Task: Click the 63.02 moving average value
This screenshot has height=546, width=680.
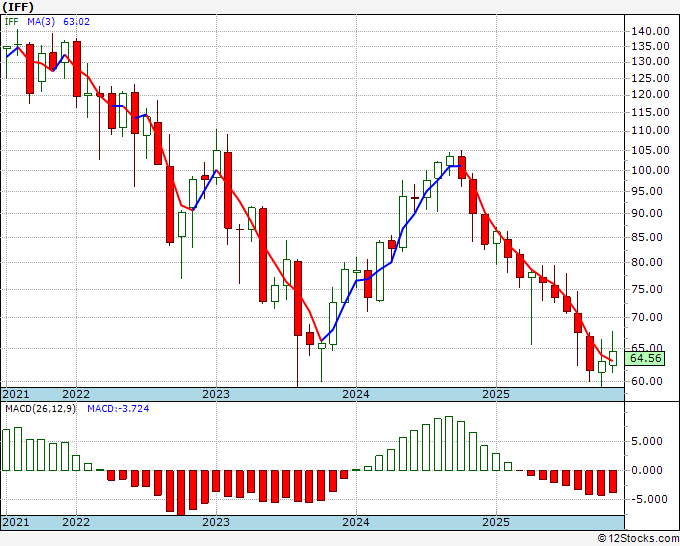Action: [x=76, y=21]
